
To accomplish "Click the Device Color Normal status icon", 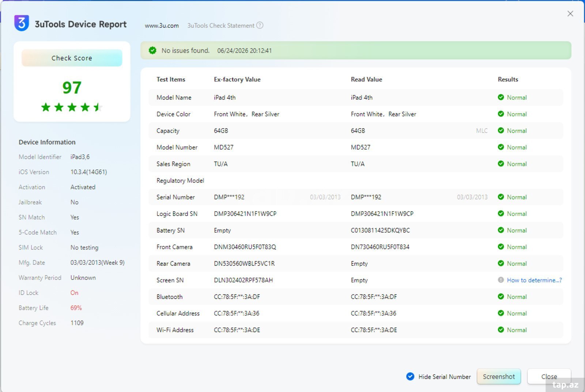I will tap(501, 114).
